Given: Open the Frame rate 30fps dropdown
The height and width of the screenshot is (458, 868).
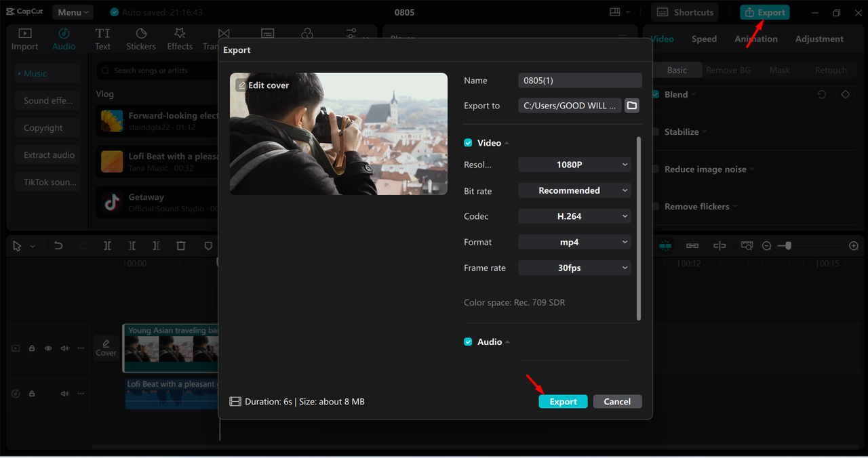Looking at the screenshot, I should point(574,268).
